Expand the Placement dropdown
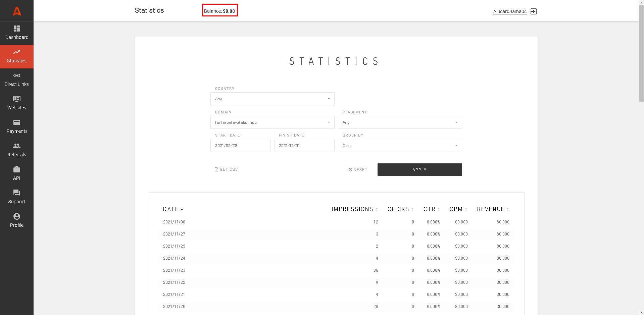This screenshot has width=644, height=315. click(400, 122)
